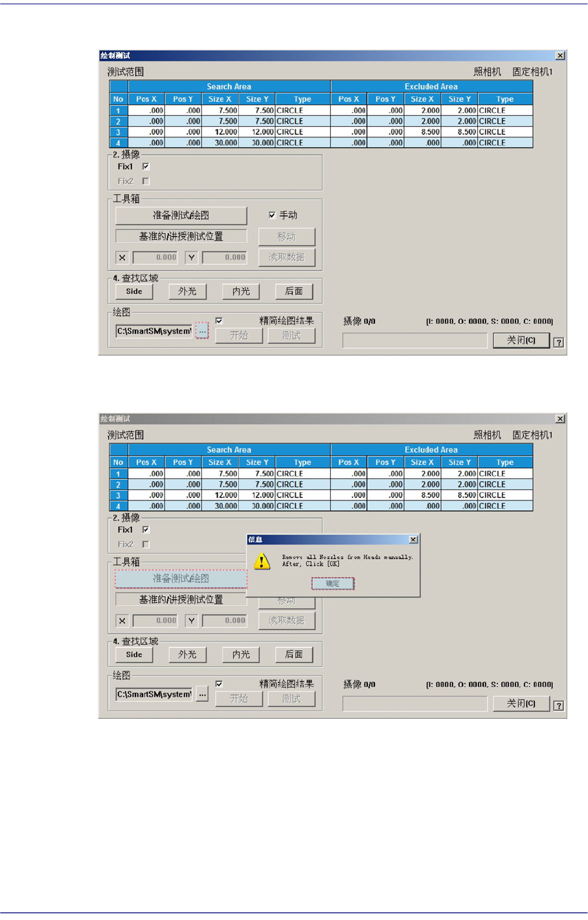Click 读取数据 button in upper dialog
Screen dimensions: 588x920
pyautogui.click(x=286, y=257)
